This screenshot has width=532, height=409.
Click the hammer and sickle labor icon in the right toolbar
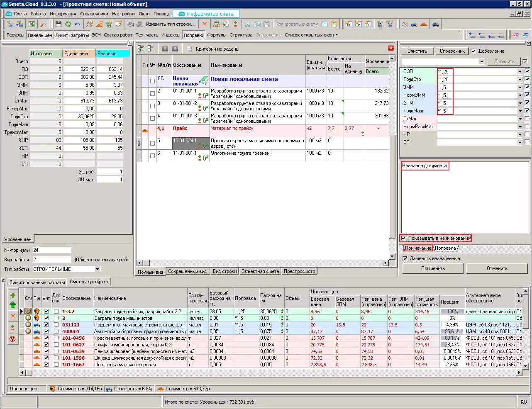pos(405,24)
